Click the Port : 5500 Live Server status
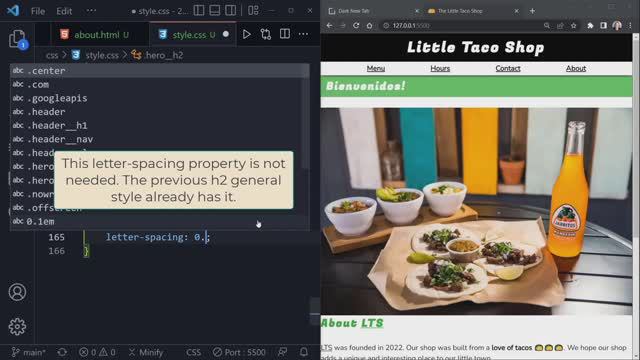This screenshot has width=640, height=360. [239, 352]
